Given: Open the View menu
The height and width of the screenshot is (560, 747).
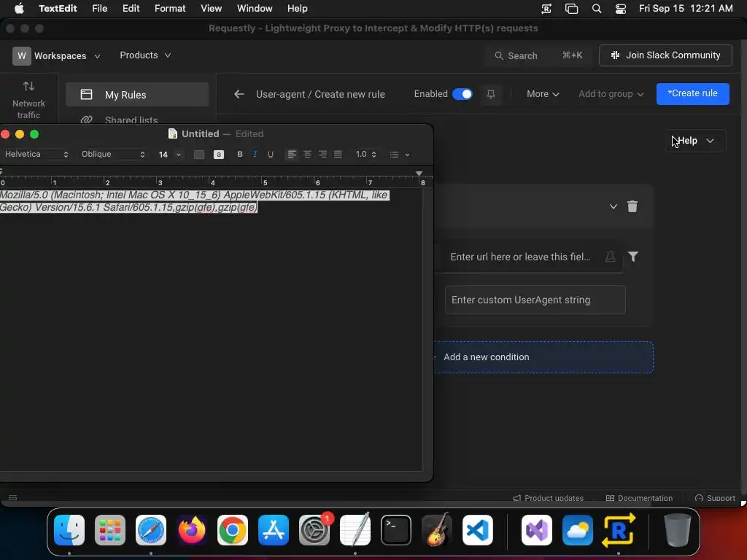Looking at the screenshot, I should [x=211, y=9].
